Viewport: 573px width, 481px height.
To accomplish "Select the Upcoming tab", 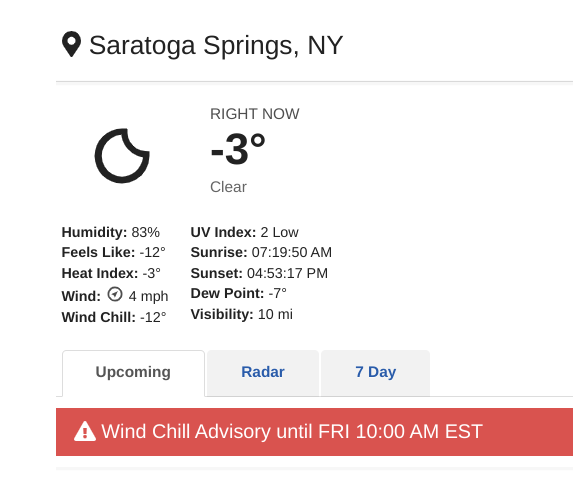I will [133, 372].
